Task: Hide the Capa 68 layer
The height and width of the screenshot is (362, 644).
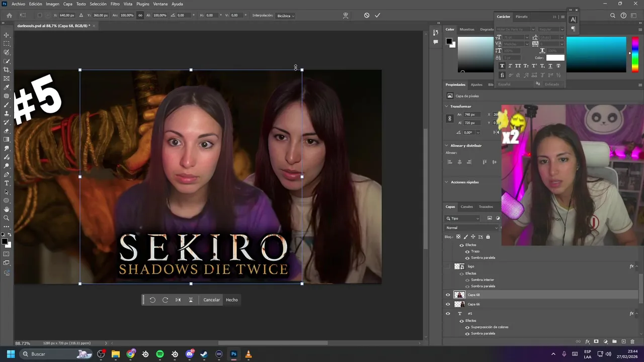Action: (448, 295)
